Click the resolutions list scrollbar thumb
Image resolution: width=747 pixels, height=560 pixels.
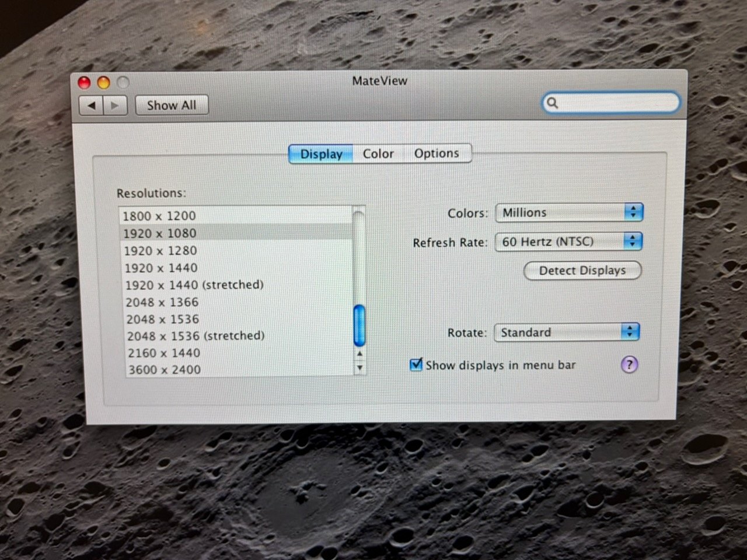(359, 325)
